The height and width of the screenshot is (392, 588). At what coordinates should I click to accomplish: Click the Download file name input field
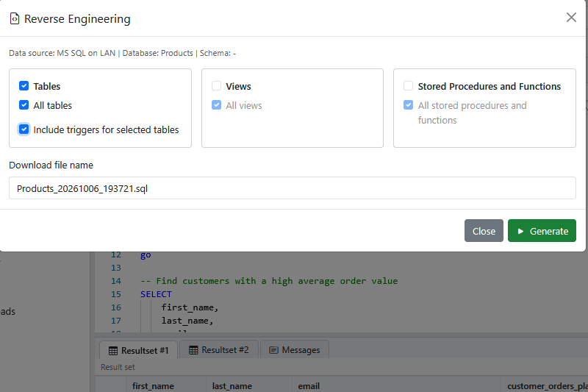(x=292, y=188)
